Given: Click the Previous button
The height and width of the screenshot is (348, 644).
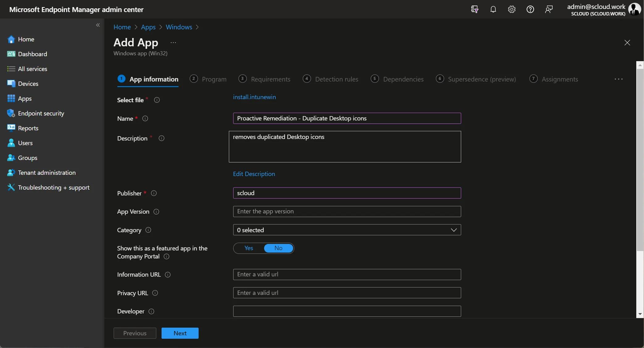Looking at the screenshot, I should pos(135,333).
